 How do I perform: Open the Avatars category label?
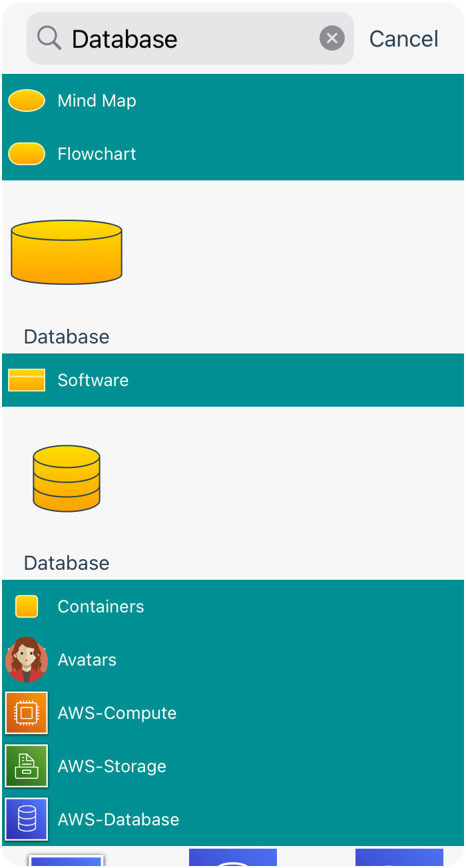[87, 660]
